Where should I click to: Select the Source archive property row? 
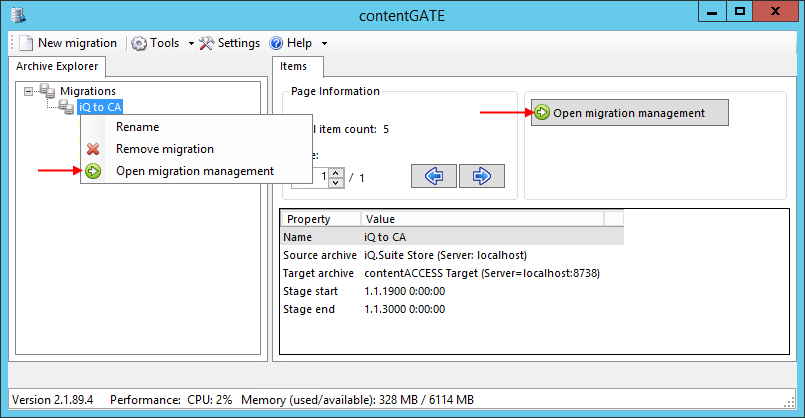(319, 255)
